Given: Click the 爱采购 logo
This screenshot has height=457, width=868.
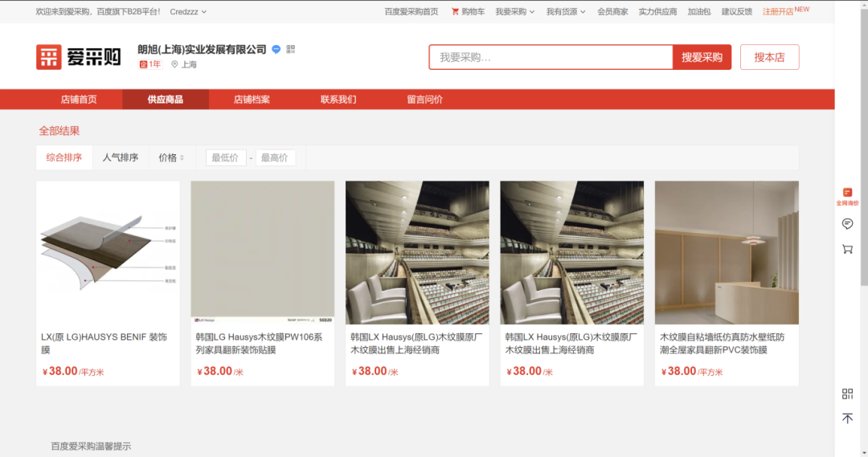Looking at the screenshot, I should (78, 57).
